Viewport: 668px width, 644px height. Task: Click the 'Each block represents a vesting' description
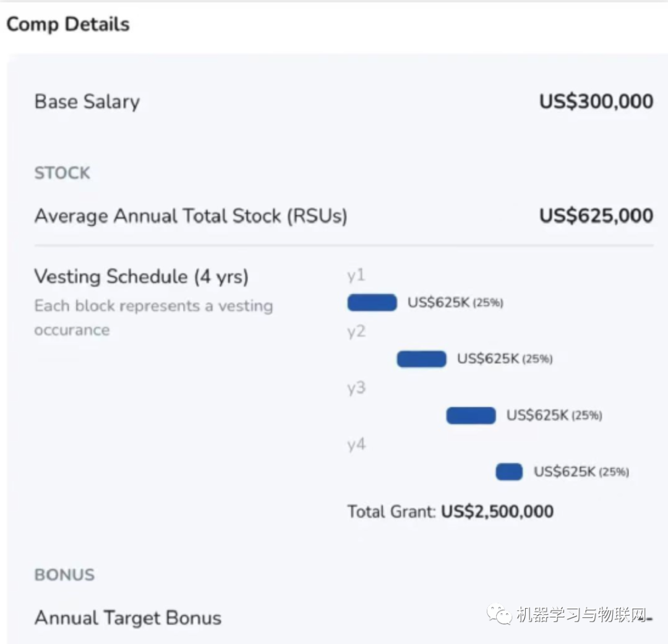(x=153, y=306)
